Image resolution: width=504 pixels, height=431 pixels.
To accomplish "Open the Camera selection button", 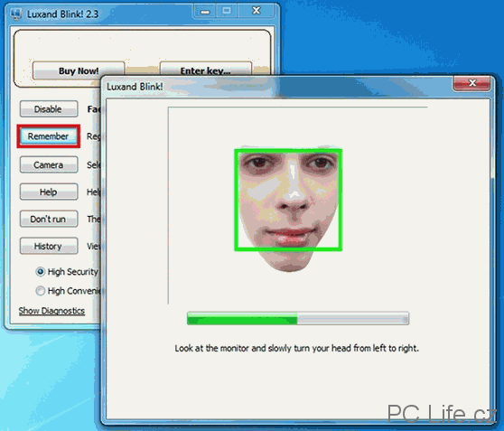I will pyautogui.click(x=49, y=164).
